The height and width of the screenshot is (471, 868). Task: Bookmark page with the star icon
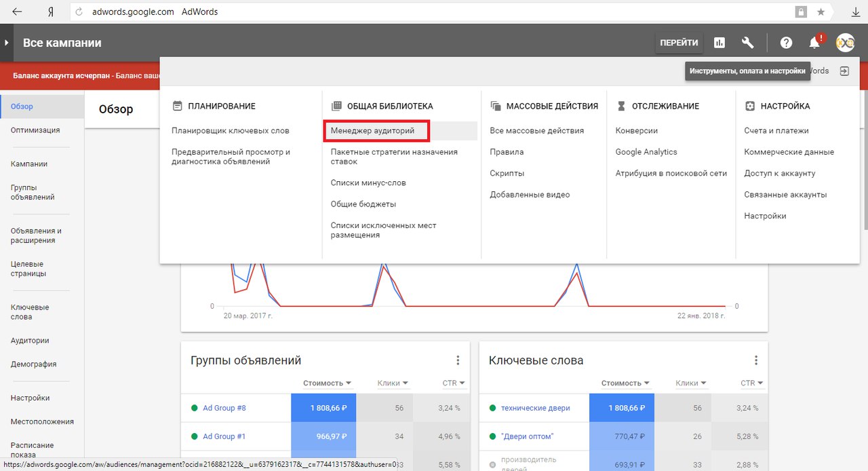pos(821,12)
